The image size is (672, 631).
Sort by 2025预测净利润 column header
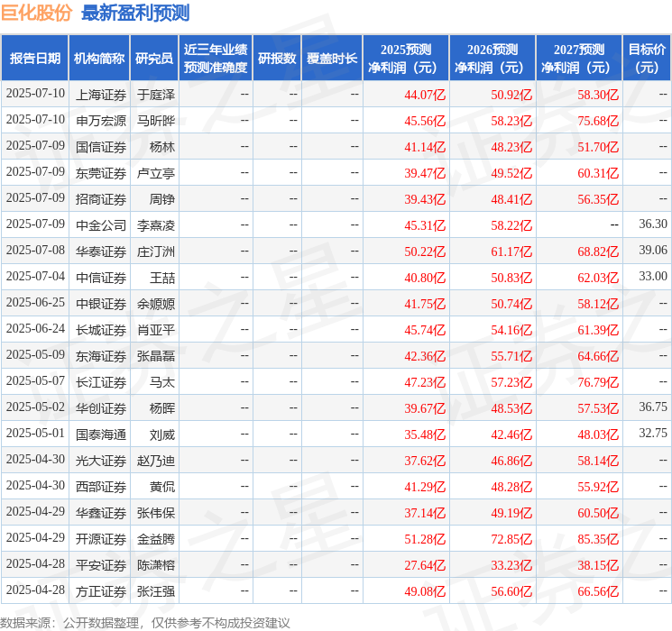(405, 59)
